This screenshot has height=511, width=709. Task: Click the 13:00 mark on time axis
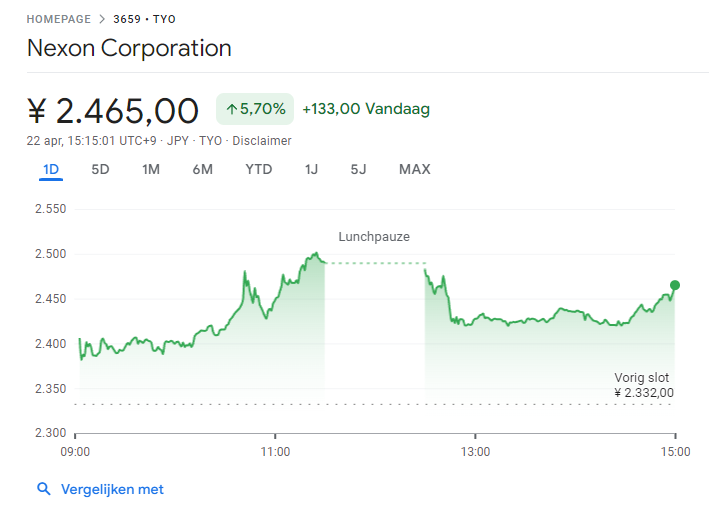click(x=475, y=451)
